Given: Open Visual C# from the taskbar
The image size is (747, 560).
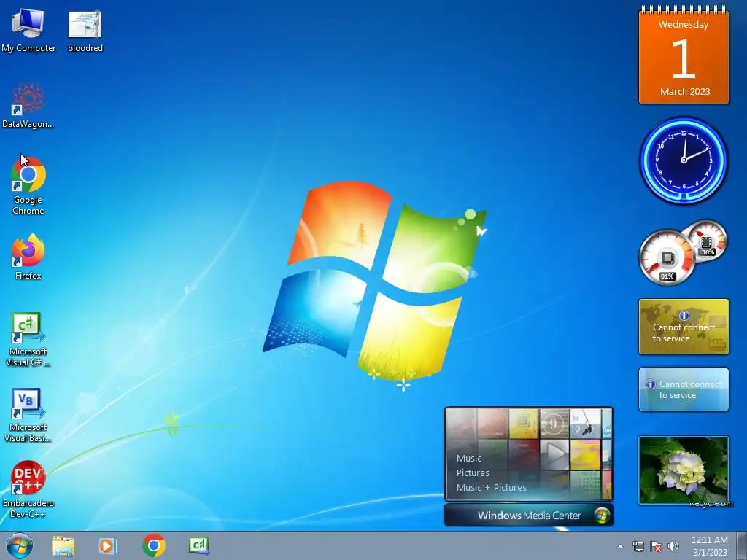Looking at the screenshot, I should pyautogui.click(x=199, y=545).
